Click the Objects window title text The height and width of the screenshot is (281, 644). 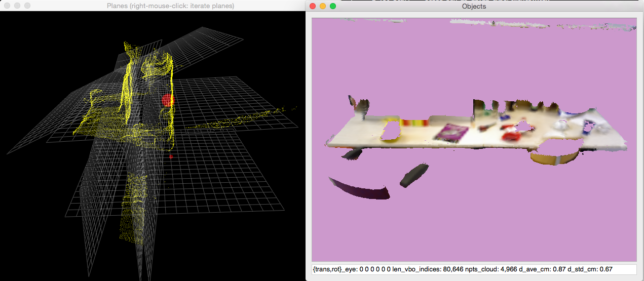pyautogui.click(x=474, y=7)
